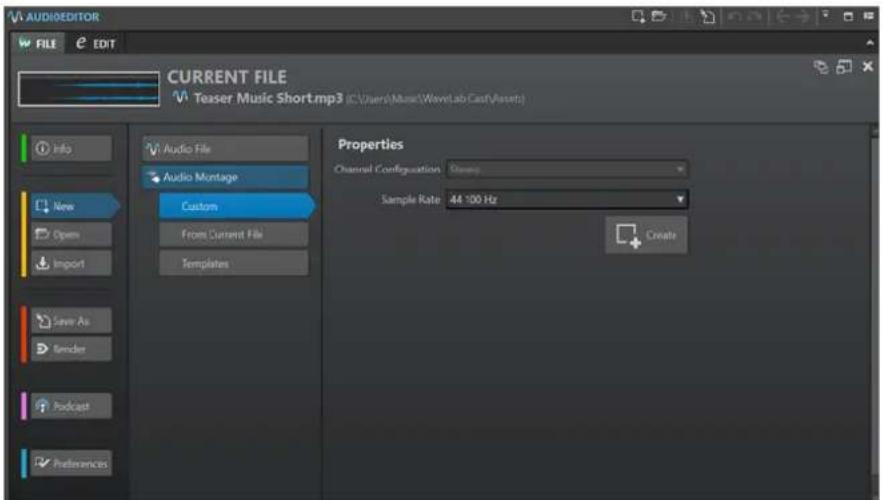Image resolution: width=882 pixels, height=500 pixels.
Task: Open the Sample Rate 44 100 Hz dropdown
Action: pyautogui.click(x=567, y=199)
